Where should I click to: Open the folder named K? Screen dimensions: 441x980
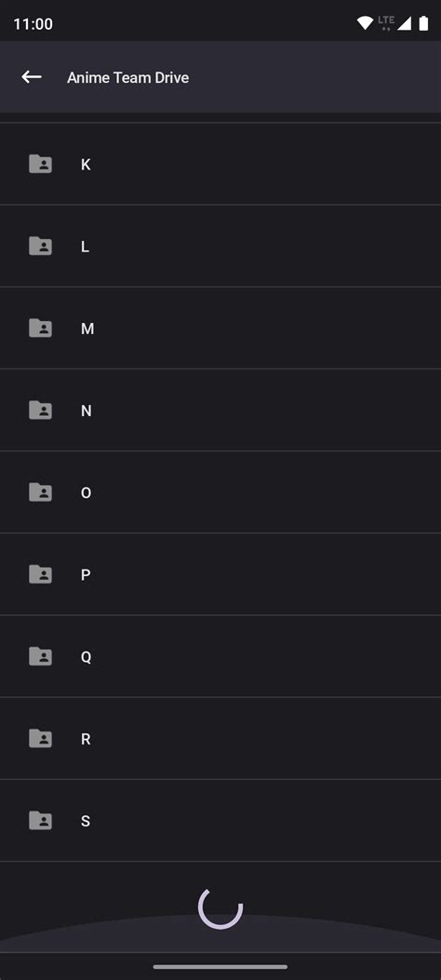point(220,164)
